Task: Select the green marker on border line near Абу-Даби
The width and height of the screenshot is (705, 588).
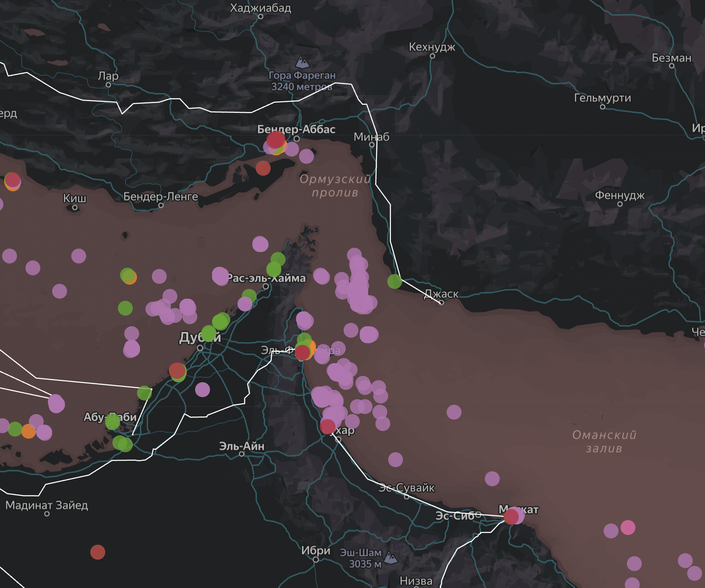Action: [144, 393]
